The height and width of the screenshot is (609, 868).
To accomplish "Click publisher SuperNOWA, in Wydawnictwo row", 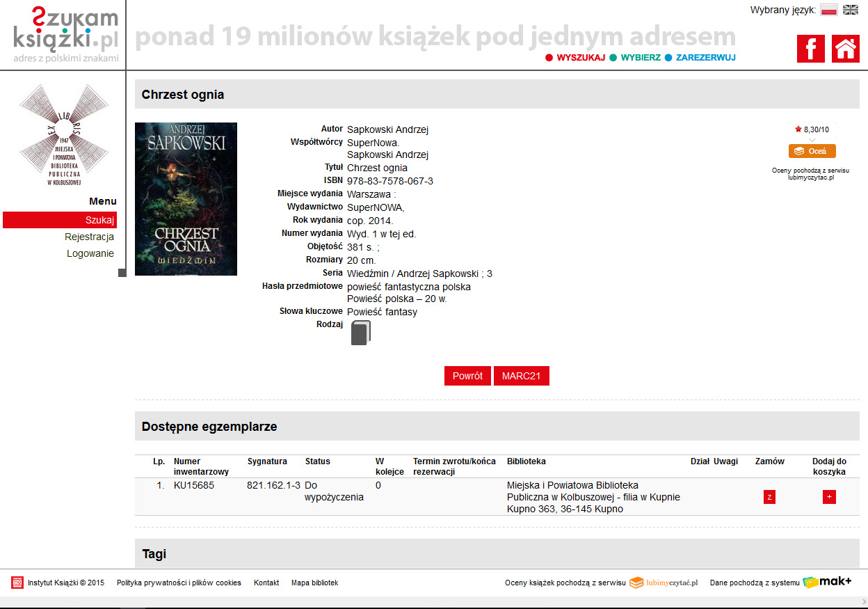I will tap(376, 207).
